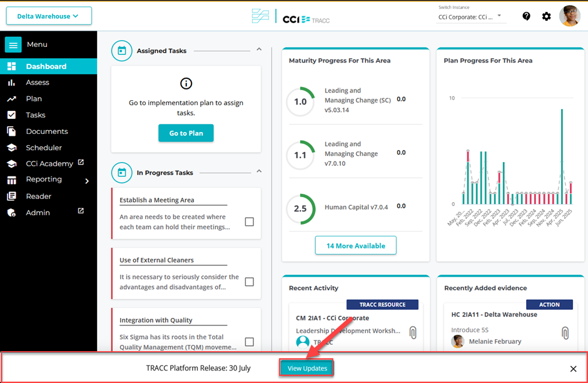The height and width of the screenshot is (383, 588).
Task: Open attachment paperclip on HC 2IA11 evidence
Action: coord(565,332)
